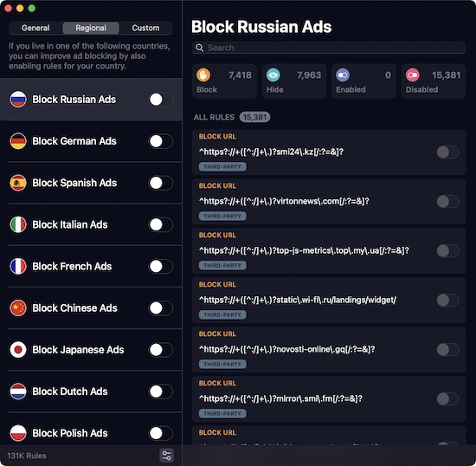Click the red Disabled stat icon
This screenshot has height=466, width=476.
(413, 75)
